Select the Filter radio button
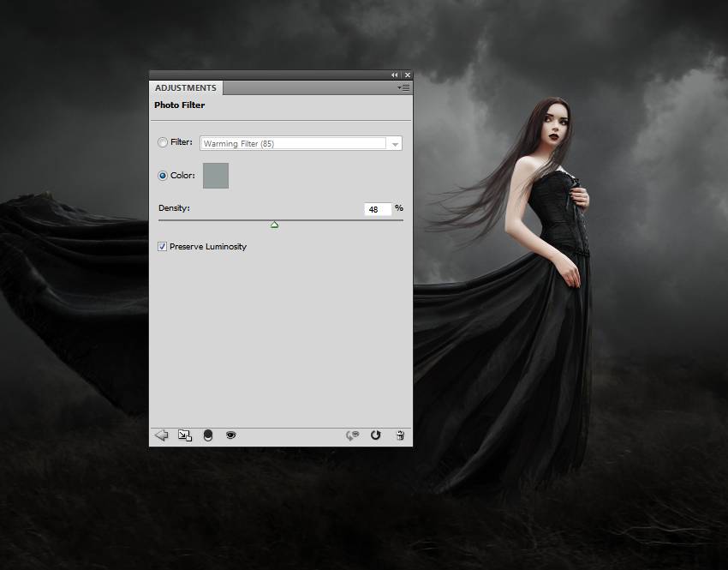 click(163, 143)
